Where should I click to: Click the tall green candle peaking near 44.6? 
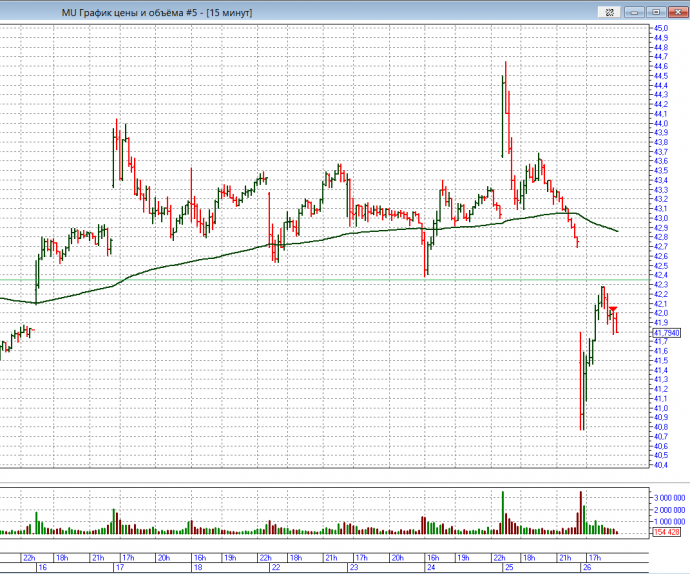pyautogui.click(x=503, y=100)
